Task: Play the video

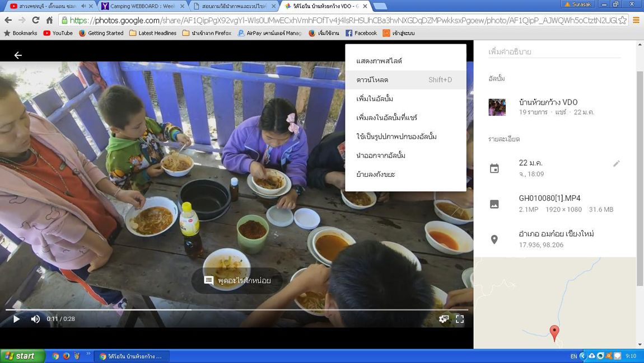Action: click(16, 319)
